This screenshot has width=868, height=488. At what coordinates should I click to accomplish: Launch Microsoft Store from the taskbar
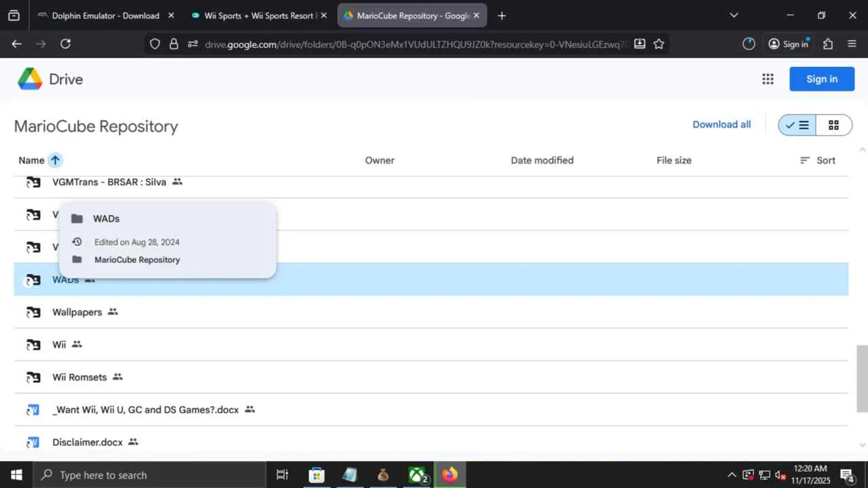(317, 475)
